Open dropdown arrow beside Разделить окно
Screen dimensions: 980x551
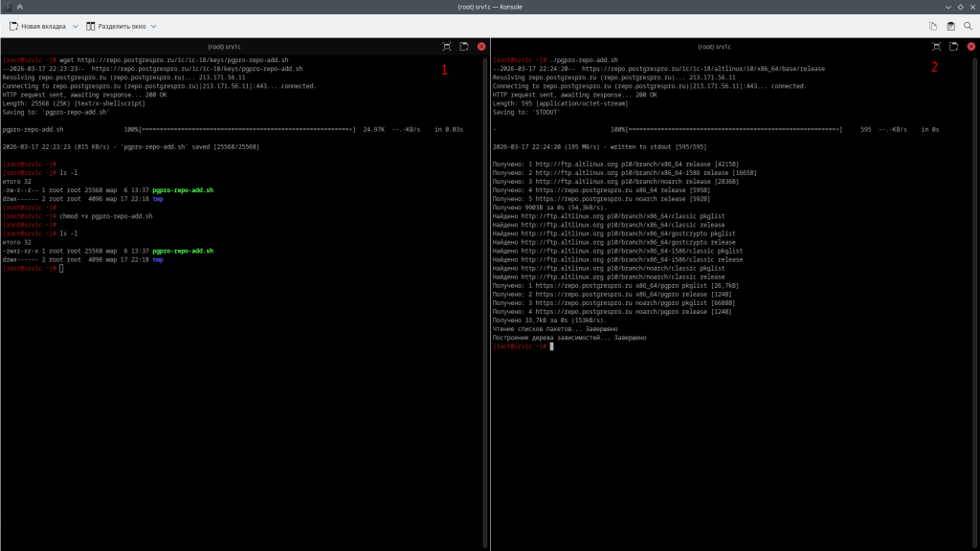coord(153,27)
